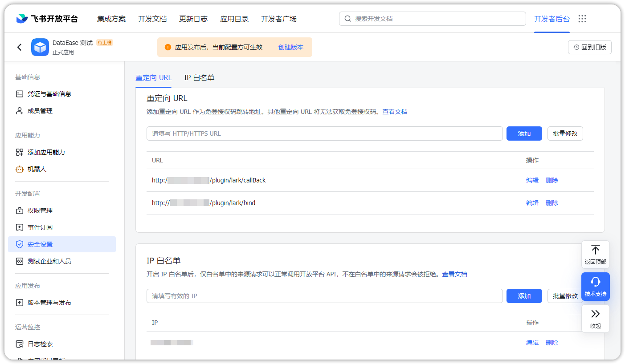Open 集成方案 in top navigation
This screenshot has height=364, width=625.
click(x=111, y=19)
